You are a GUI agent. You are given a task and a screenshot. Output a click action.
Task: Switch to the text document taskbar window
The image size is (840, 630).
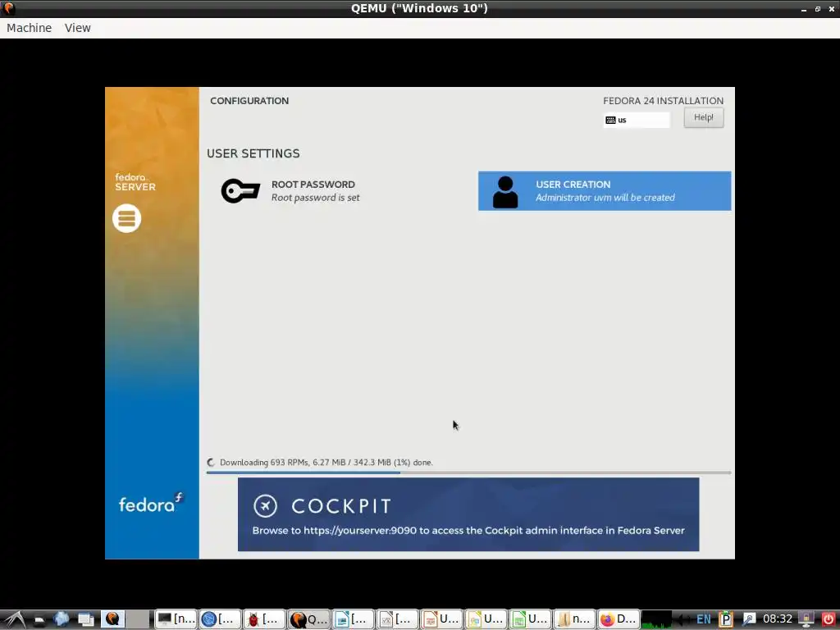[x=353, y=619]
